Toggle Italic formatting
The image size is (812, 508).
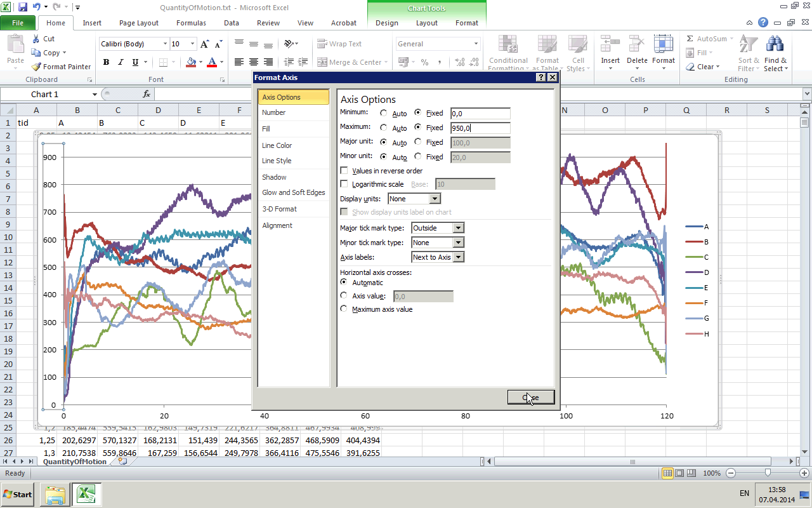click(121, 62)
